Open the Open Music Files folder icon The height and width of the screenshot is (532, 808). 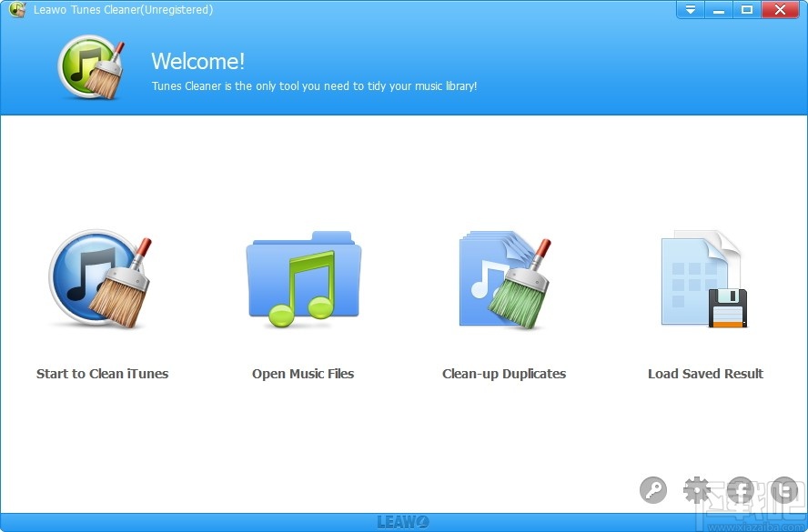(x=303, y=276)
